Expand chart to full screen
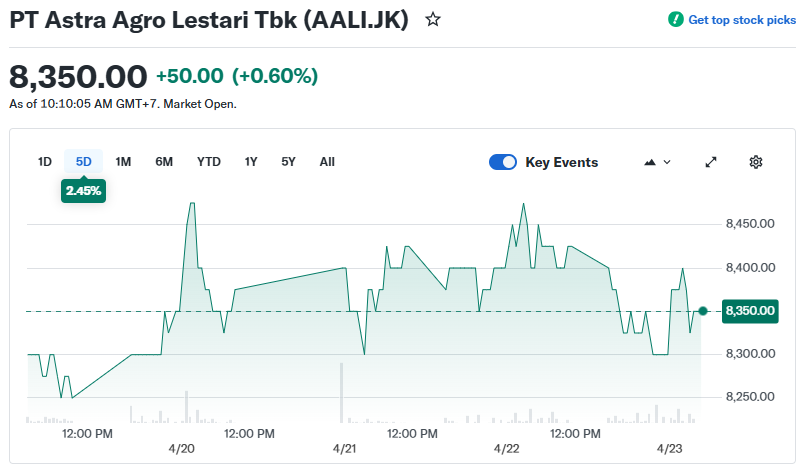 pyautogui.click(x=711, y=162)
